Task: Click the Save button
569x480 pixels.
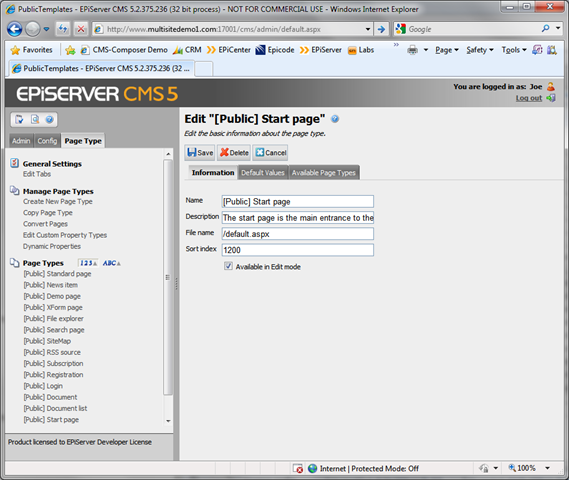Action: (x=200, y=153)
